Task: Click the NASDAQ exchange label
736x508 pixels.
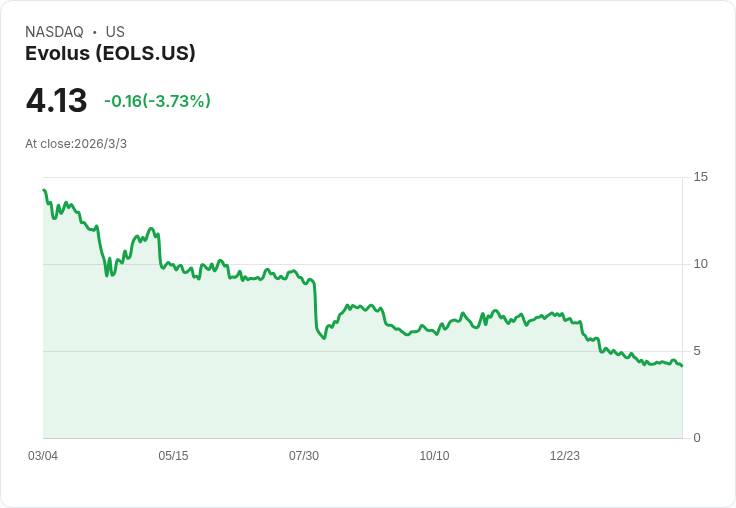Action: tap(54, 32)
